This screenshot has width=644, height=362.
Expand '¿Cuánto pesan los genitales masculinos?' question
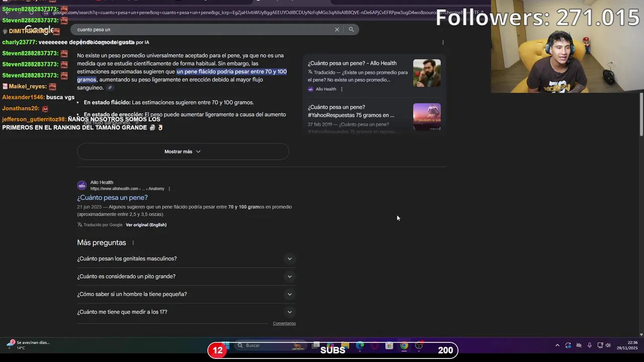click(186, 258)
